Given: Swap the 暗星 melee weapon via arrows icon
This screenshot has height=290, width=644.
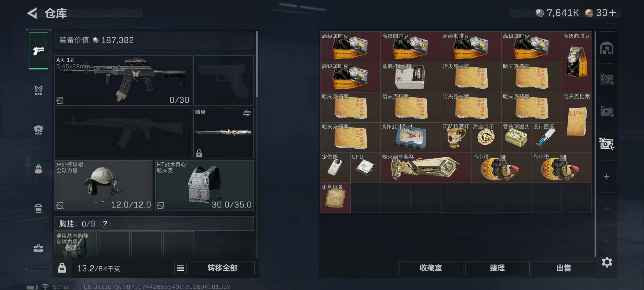Looking at the screenshot, I should [247, 113].
